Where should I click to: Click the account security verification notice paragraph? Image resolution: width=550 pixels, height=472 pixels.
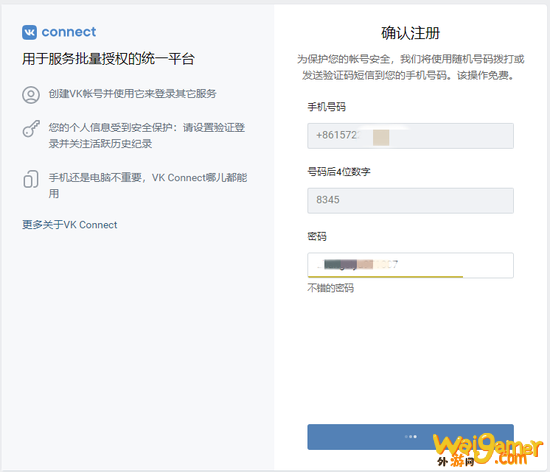point(410,67)
